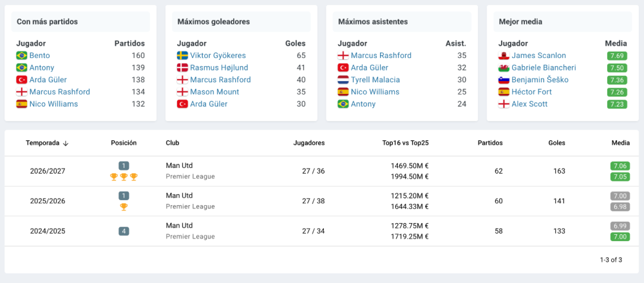This screenshot has height=283, width=644.
Task: Sort table by Media column header
Action: pos(621,143)
